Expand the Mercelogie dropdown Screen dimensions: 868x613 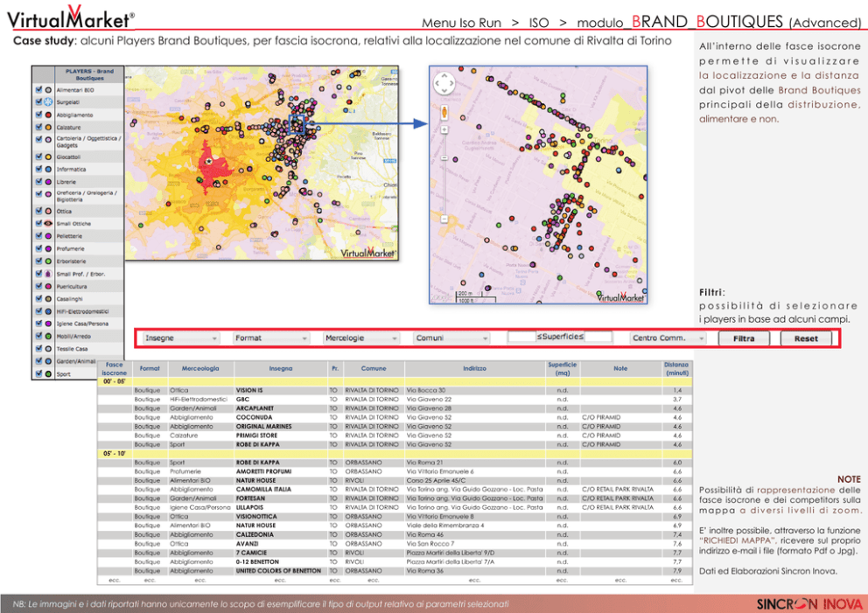tap(360, 338)
